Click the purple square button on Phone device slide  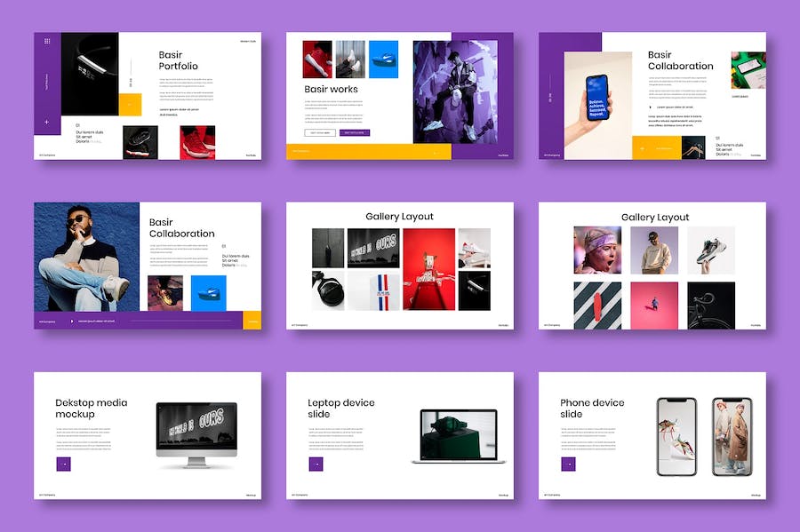(x=568, y=464)
